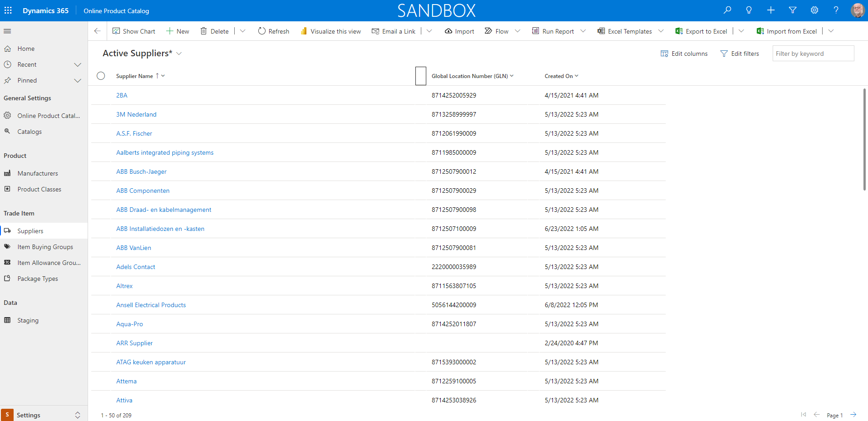
Task: Collapse the sidebar with hamburger icon
Action: 7,31
